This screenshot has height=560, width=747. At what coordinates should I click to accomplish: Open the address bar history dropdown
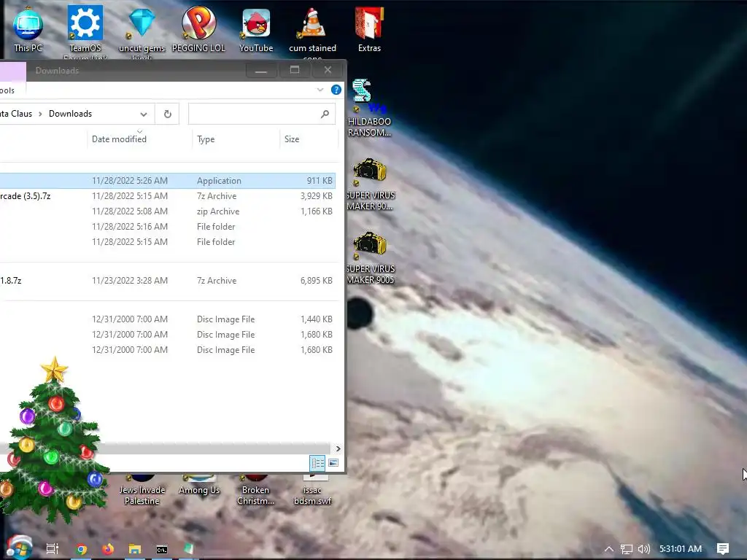[x=144, y=114]
